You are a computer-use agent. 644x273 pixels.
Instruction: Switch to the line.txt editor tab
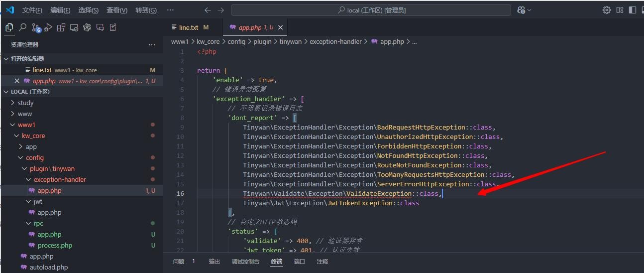194,28
